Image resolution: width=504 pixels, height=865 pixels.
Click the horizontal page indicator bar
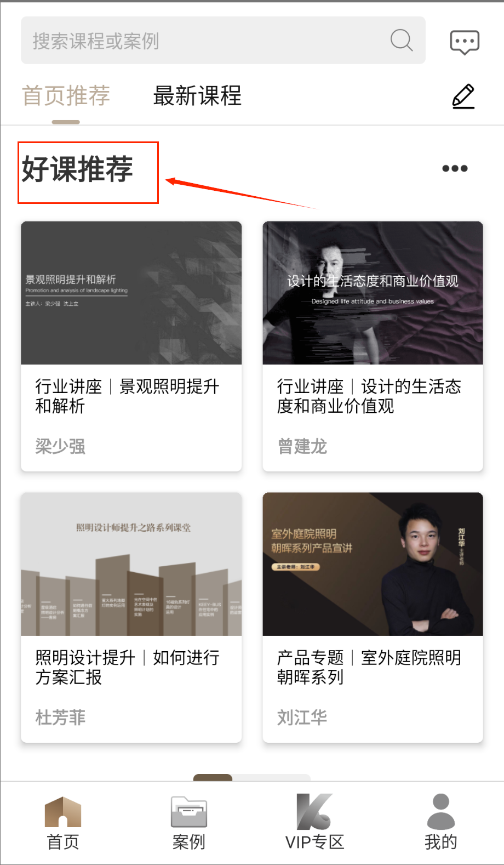(x=252, y=777)
